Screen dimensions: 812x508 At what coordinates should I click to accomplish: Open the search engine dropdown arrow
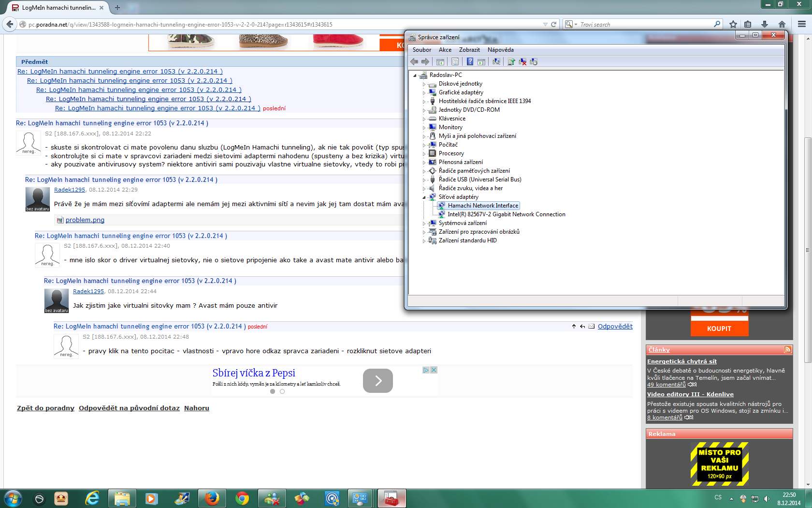coord(576,24)
